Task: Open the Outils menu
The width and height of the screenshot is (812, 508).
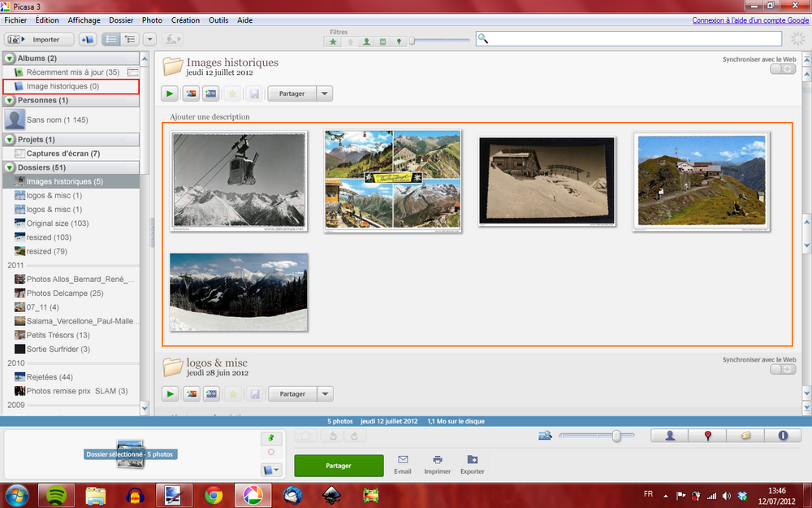Action: tap(218, 20)
